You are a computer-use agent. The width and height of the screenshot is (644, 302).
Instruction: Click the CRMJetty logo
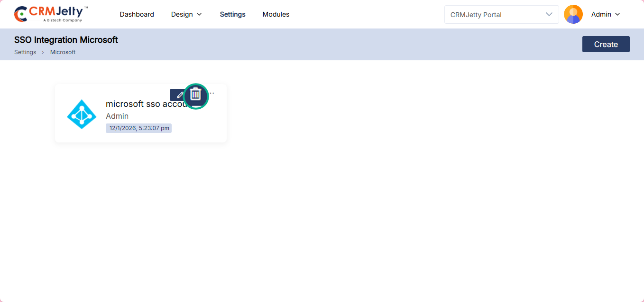51,14
